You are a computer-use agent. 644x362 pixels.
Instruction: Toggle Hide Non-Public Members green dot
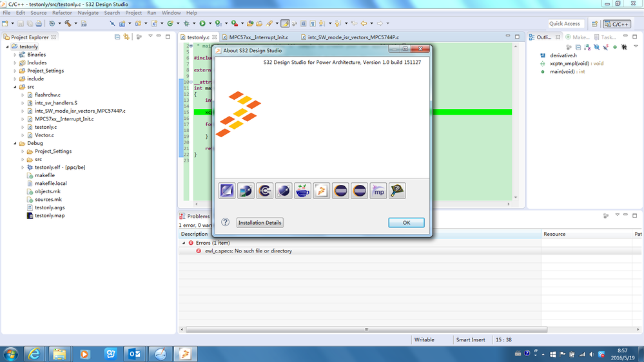615,47
